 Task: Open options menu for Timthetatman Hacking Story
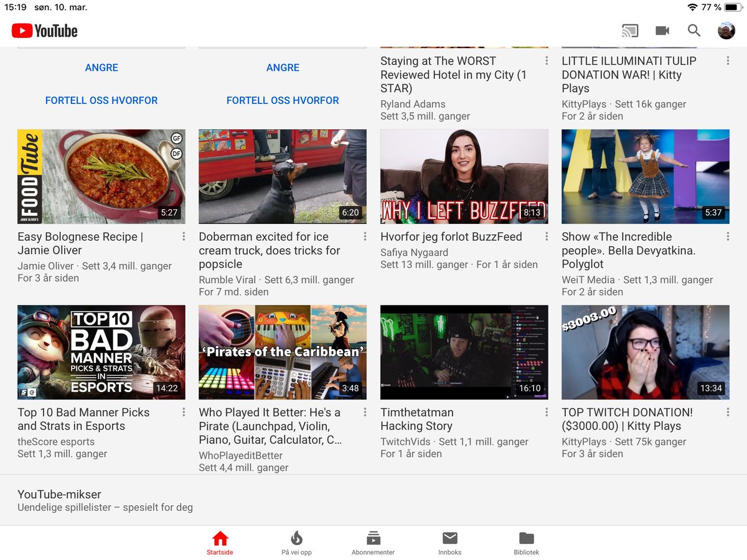(x=547, y=412)
